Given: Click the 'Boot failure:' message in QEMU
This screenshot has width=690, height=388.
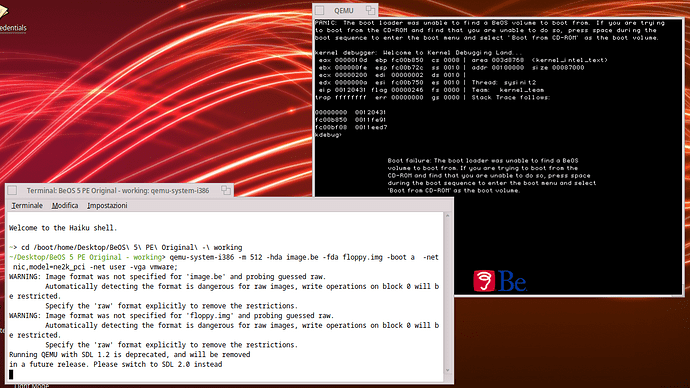Looking at the screenshot, I should pos(492,176).
